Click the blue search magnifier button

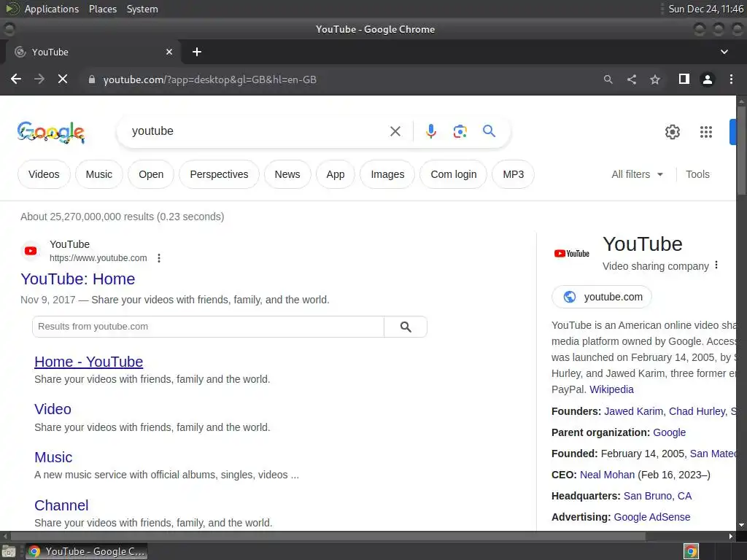489,131
